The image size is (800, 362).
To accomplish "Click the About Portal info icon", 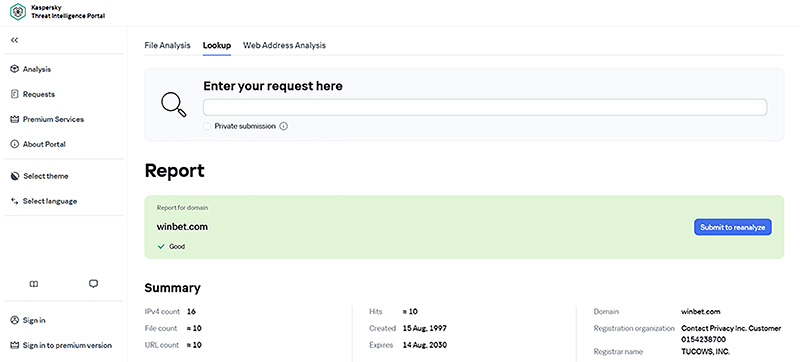I will 14,144.
